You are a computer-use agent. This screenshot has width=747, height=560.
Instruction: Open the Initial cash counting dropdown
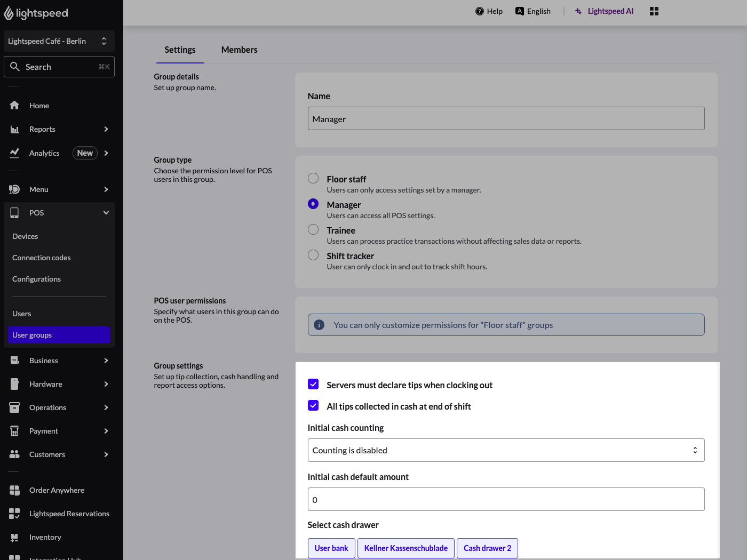(505, 450)
